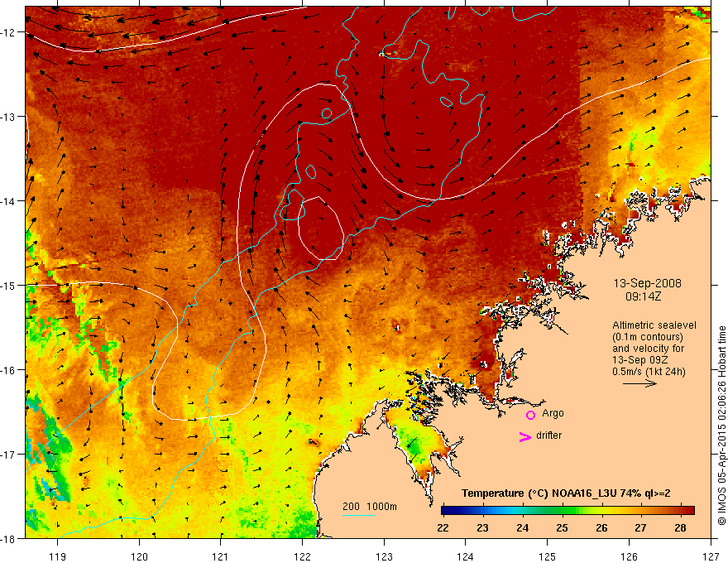The height and width of the screenshot is (563, 728).
Task: Click the longitude 124 axis label
Action: coord(466,556)
